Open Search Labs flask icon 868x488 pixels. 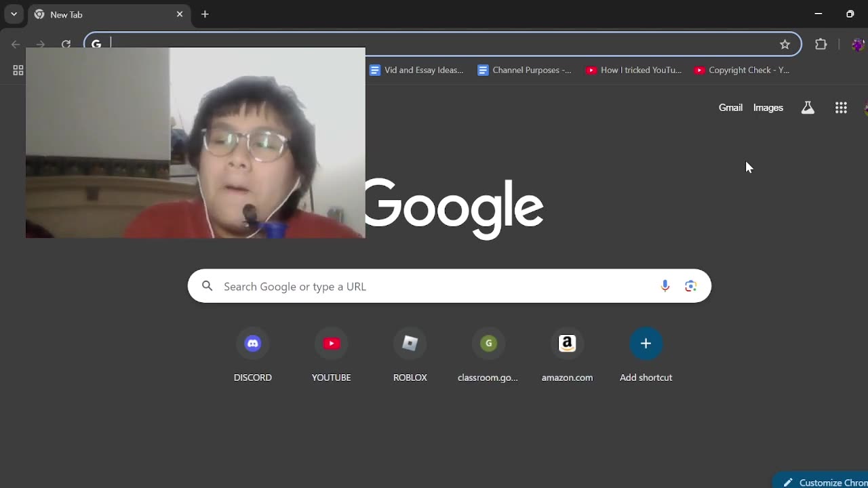click(808, 108)
